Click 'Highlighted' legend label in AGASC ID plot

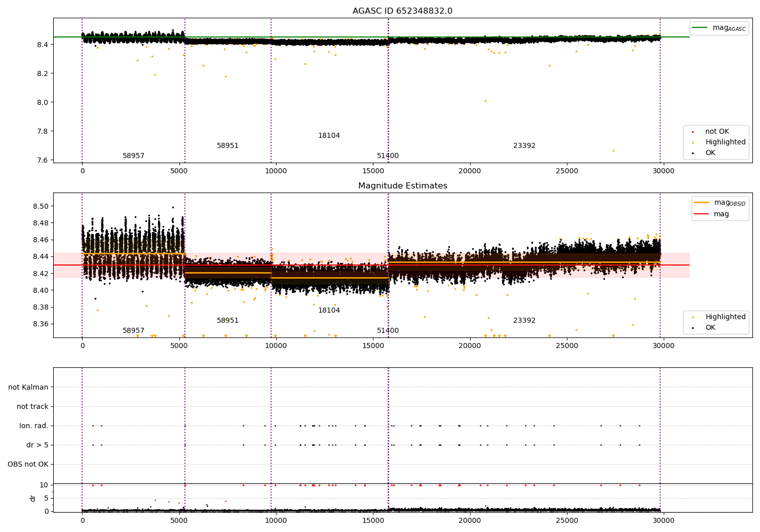726,142
